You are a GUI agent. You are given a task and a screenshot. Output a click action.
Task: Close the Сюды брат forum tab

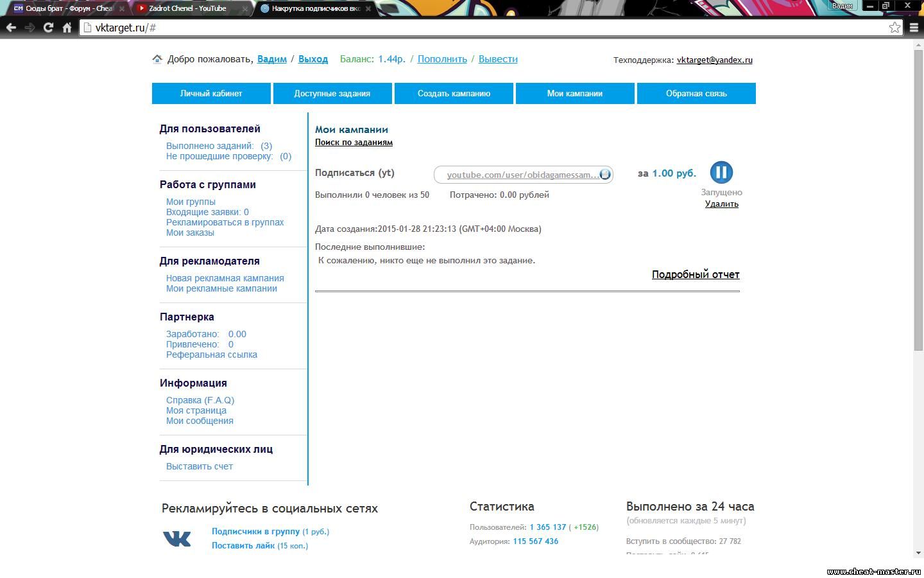coord(121,9)
